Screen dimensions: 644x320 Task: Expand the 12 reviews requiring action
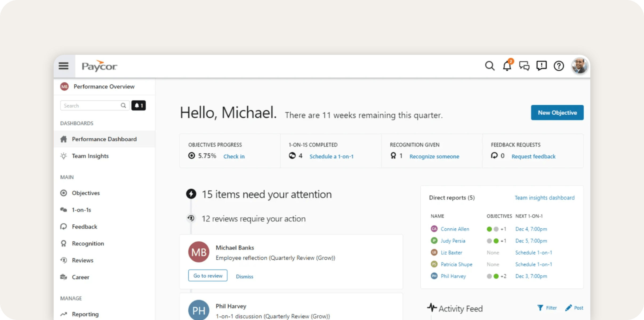pos(253,219)
